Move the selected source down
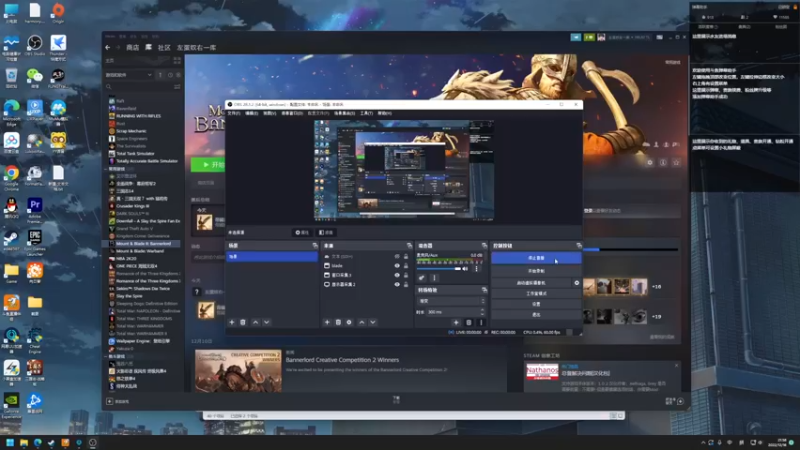 tap(373, 322)
